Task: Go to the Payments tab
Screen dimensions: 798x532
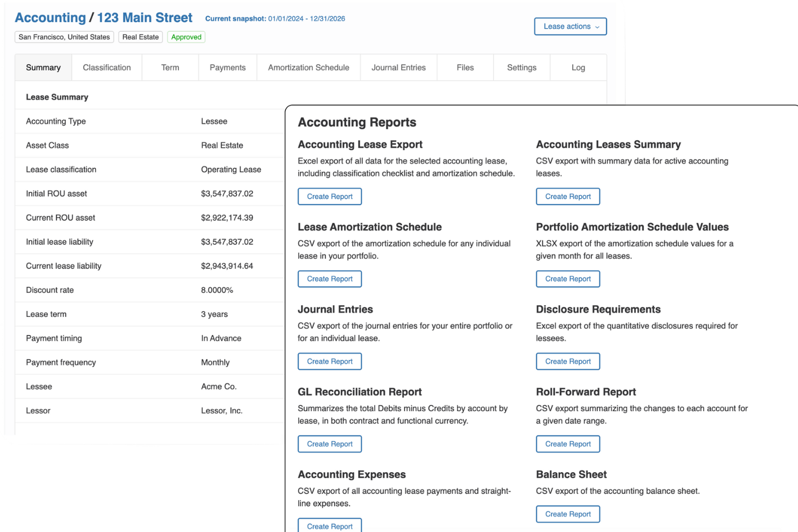Action: click(228, 67)
